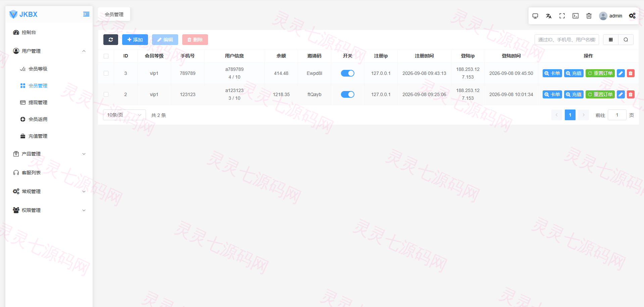The width and height of the screenshot is (644, 307).
Task: Open the column display grid icon
Action: [611, 40]
